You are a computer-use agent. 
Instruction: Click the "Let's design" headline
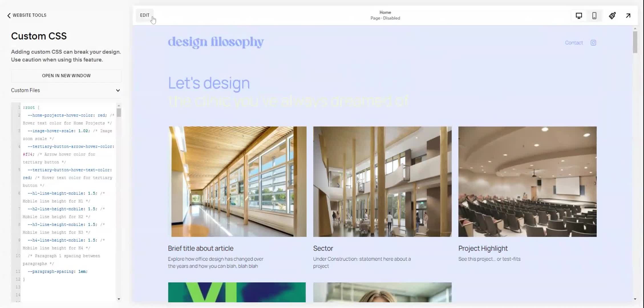209,83
